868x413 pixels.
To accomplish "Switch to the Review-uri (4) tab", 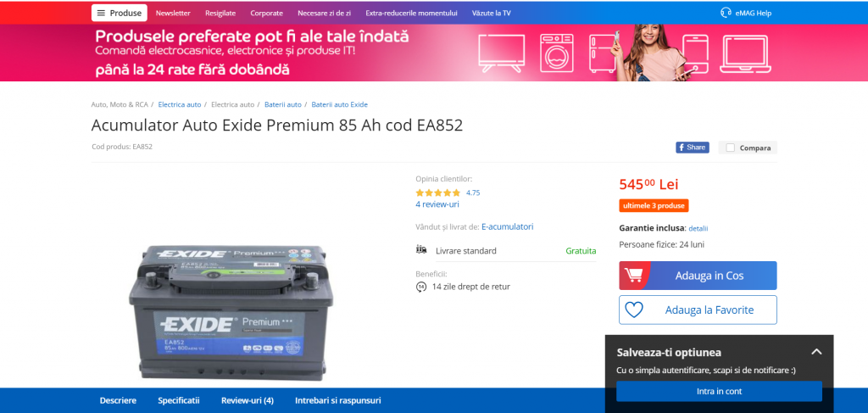I will 248,400.
